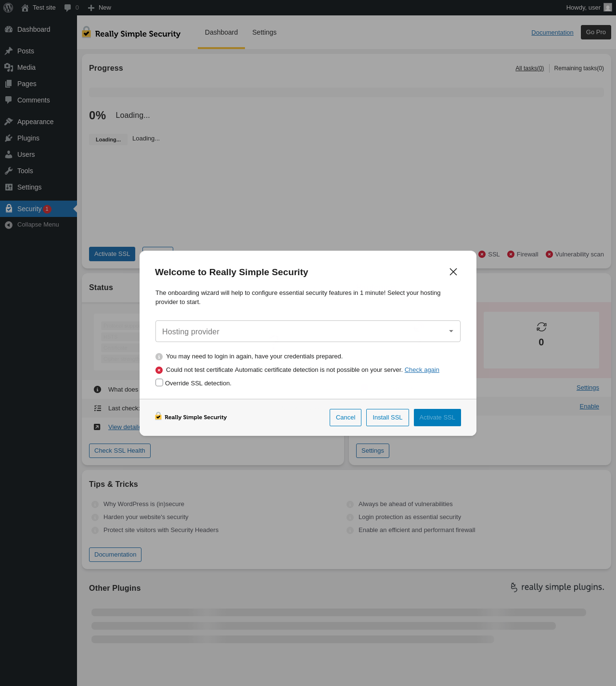
Task: Click the Settings sliders icon in sidebar
Action: (x=9, y=187)
